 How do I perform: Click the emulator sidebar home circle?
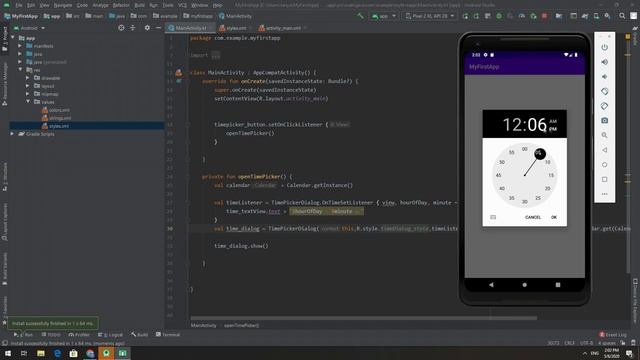(604, 164)
